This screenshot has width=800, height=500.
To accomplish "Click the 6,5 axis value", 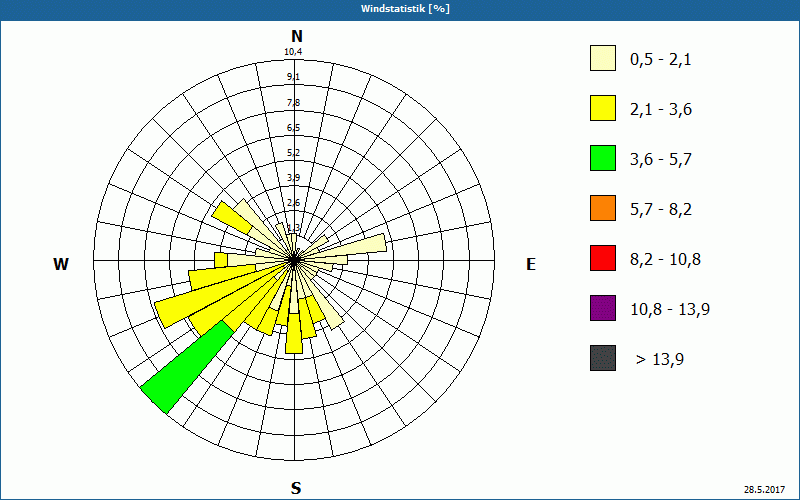I will (x=293, y=128).
